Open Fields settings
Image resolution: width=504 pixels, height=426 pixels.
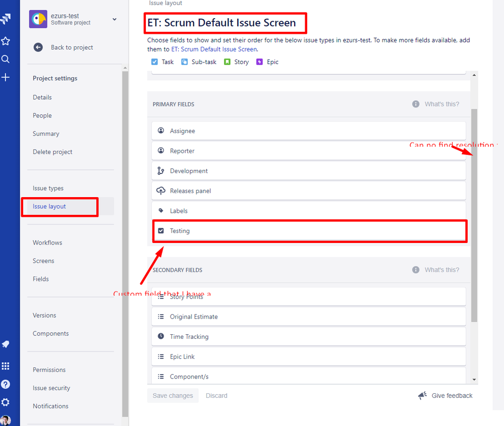pos(40,279)
